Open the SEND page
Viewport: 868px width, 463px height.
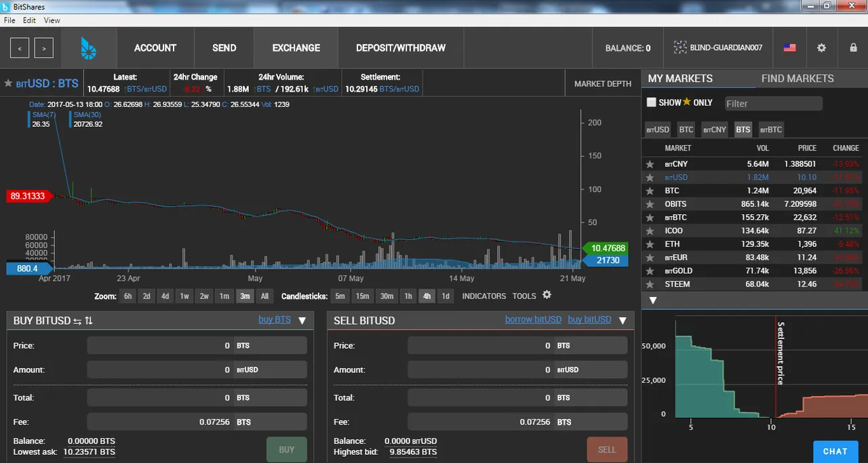224,48
